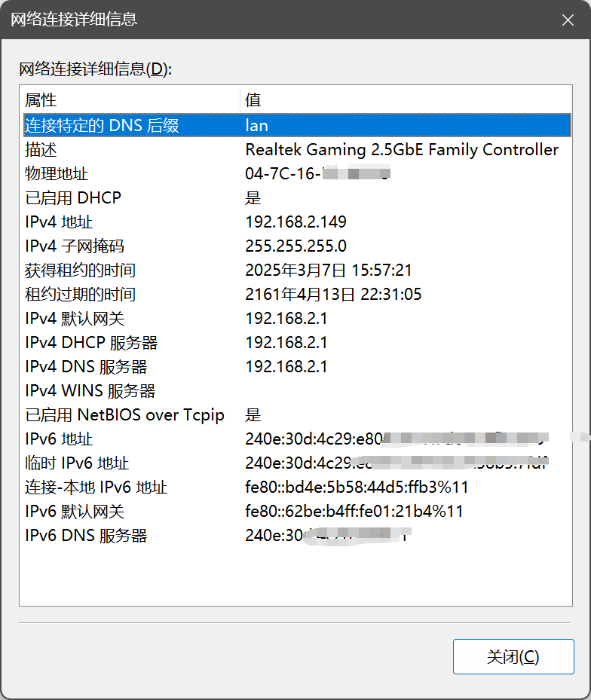
Task: Select the 物理地址 row
Action: [x=57, y=174]
